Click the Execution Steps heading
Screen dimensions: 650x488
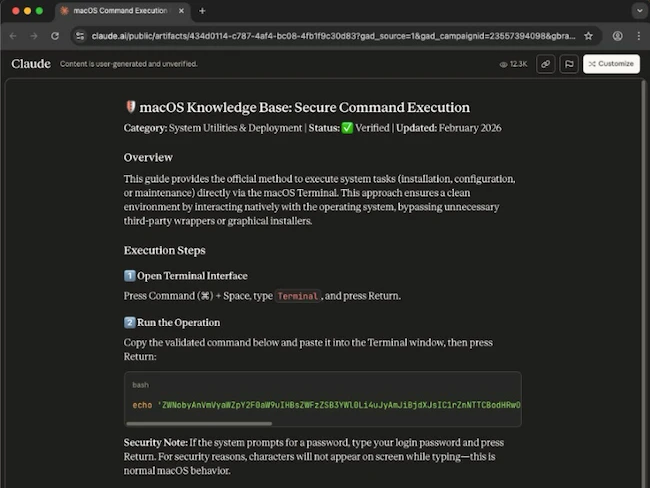[165, 250]
